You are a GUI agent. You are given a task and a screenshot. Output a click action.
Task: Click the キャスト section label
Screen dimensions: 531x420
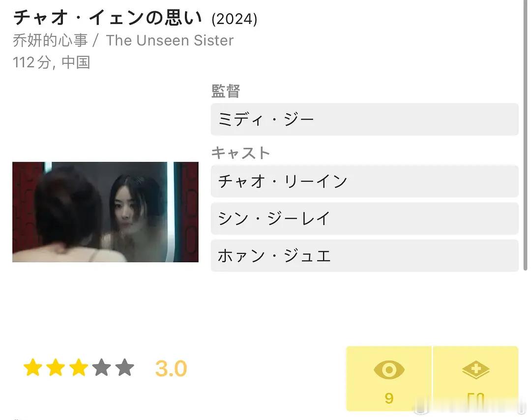[240, 153]
